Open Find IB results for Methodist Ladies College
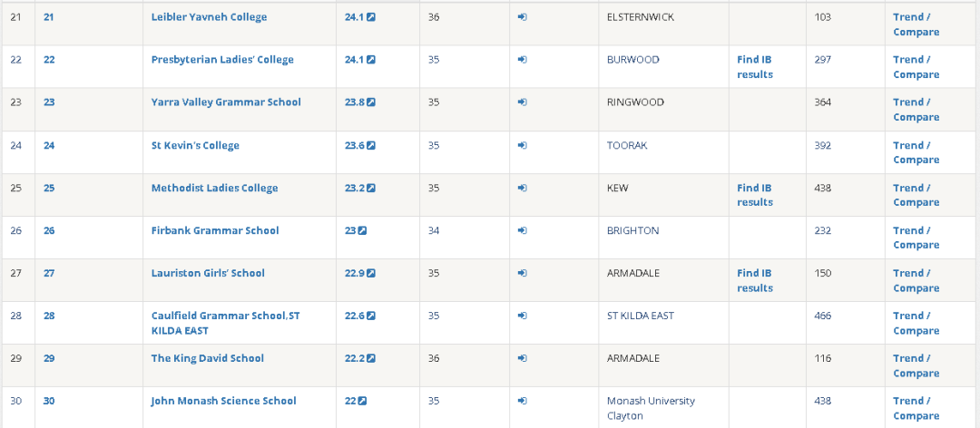 pos(755,195)
